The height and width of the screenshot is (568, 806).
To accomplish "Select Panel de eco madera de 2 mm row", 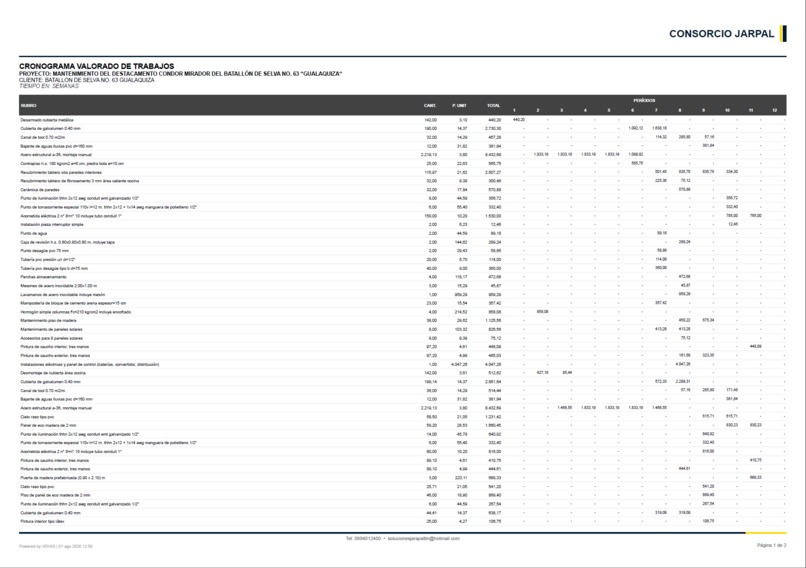I will pyautogui.click(x=402, y=426).
